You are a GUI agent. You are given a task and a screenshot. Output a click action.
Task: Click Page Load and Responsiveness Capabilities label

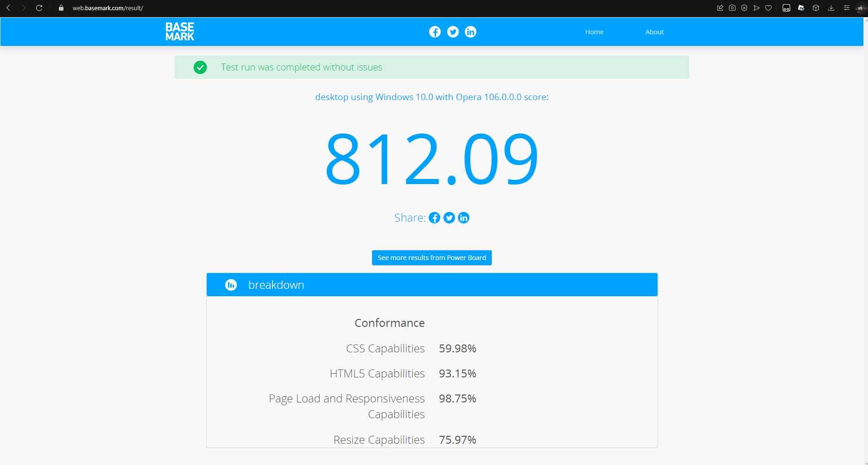347,406
